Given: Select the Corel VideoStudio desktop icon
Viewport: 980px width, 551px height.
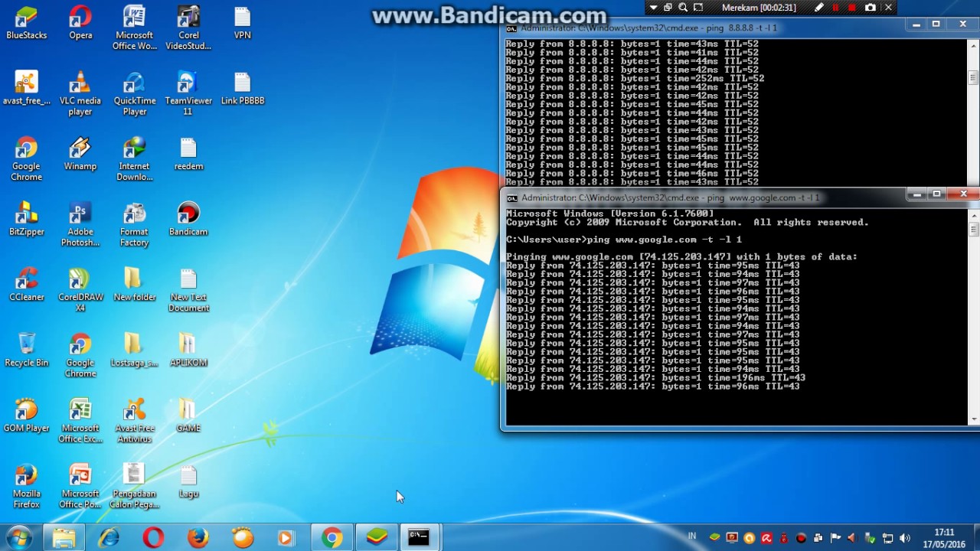Looking at the screenshot, I should pyautogui.click(x=188, y=28).
